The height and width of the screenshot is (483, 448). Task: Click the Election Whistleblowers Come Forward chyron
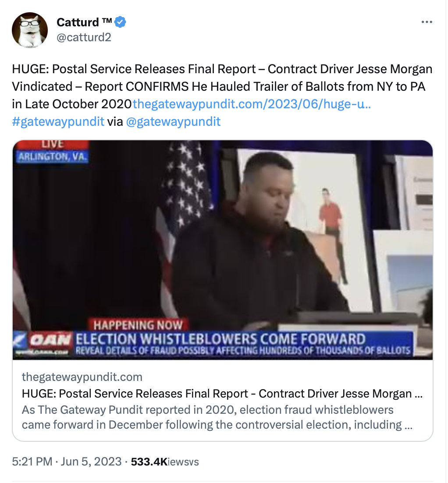click(x=243, y=344)
